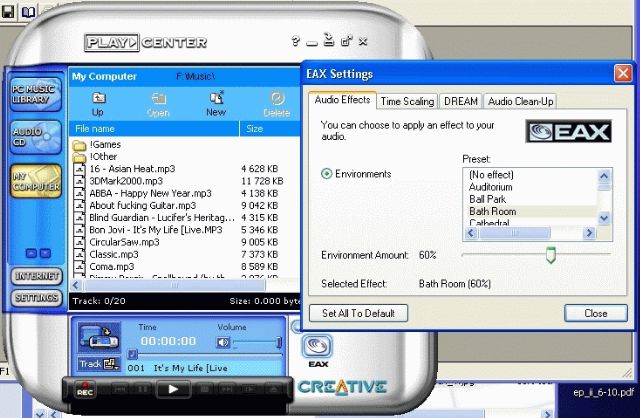640x418 pixels.
Task: Click the eject button in transport bar
Action: [x=273, y=389]
